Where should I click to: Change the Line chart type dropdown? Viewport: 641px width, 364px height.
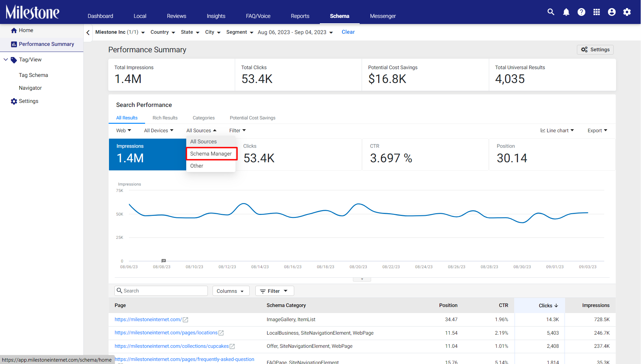click(557, 131)
